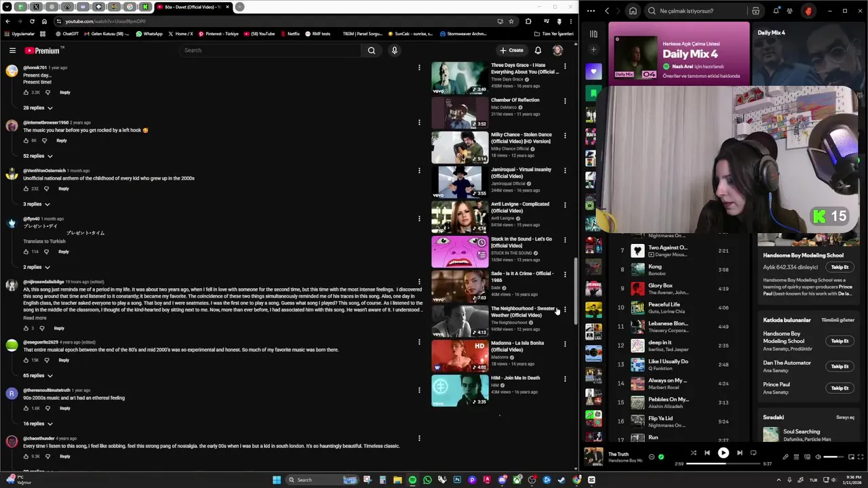Toggle follow for Prince Paul
The height and width of the screenshot is (488, 868).
840,388
